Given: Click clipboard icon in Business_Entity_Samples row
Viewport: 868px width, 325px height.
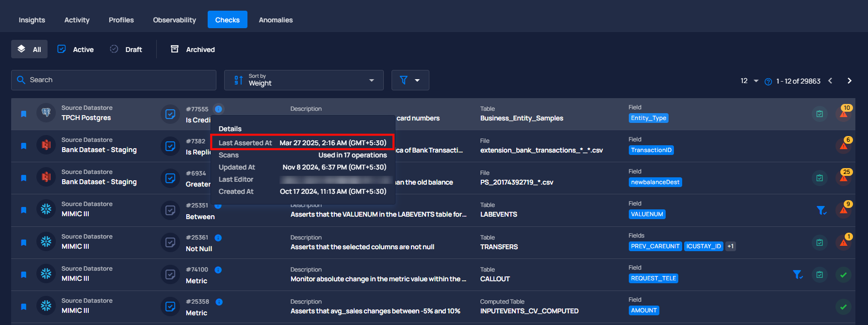Looking at the screenshot, I should click(x=819, y=114).
